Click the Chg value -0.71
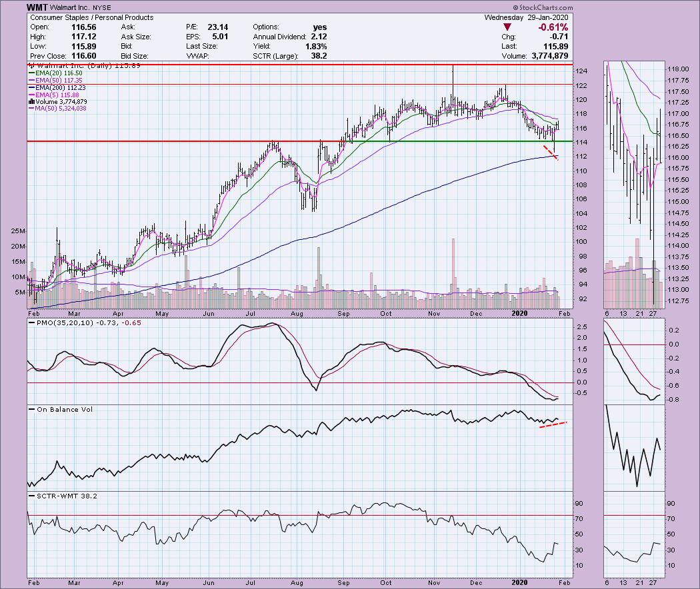Viewport: 700px width, 589px height. click(559, 37)
